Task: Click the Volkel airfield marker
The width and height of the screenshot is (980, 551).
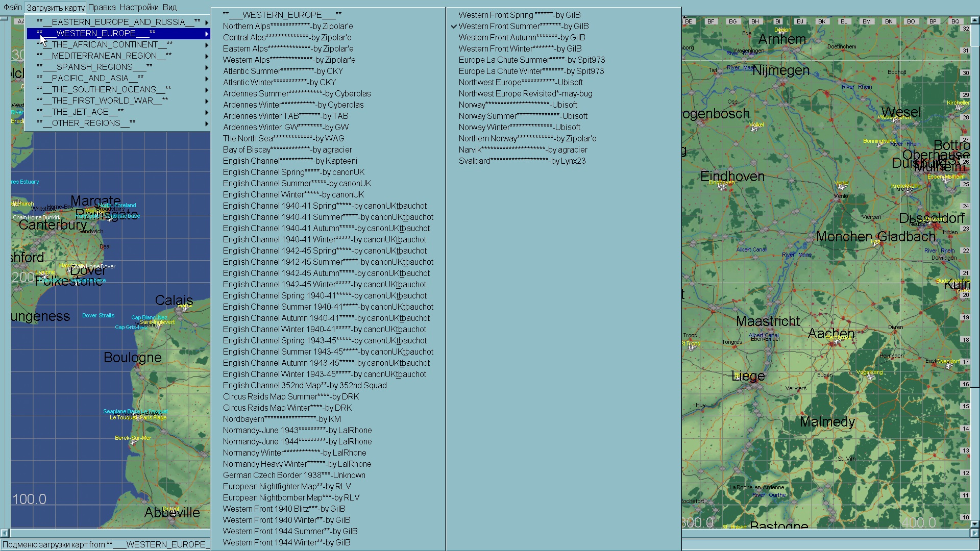Action: click(754, 129)
